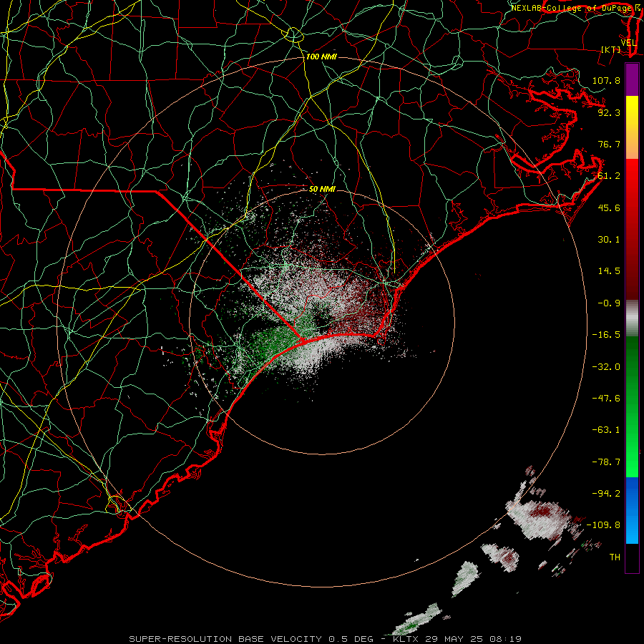Pick the blue segment of velocity color bar
The width and height of the screenshot is (644, 644).
point(632,493)
